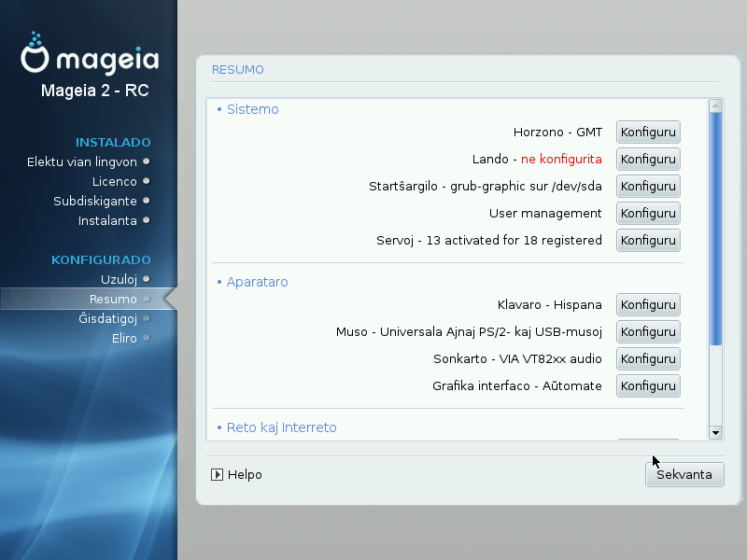Screen dimensions: 747x560
Task: Click the bullet dot beside Uzuloj
Action: pos(147,279)
